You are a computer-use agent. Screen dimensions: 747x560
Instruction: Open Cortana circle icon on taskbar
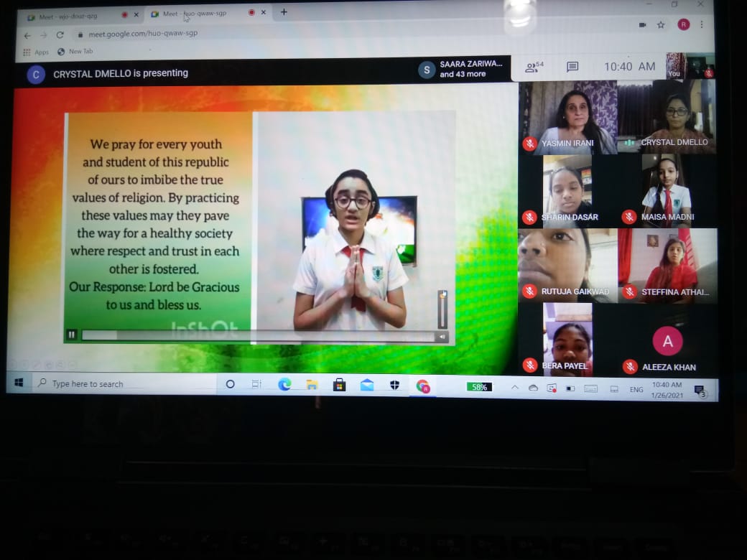[x=230, y=384]
